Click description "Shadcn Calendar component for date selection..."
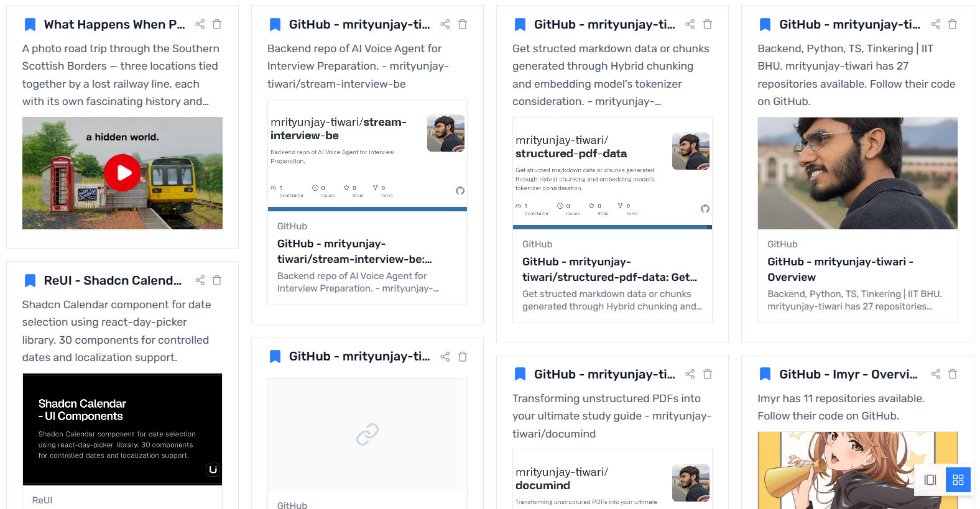This screenshot has width=980, height=509. [116, 331]
